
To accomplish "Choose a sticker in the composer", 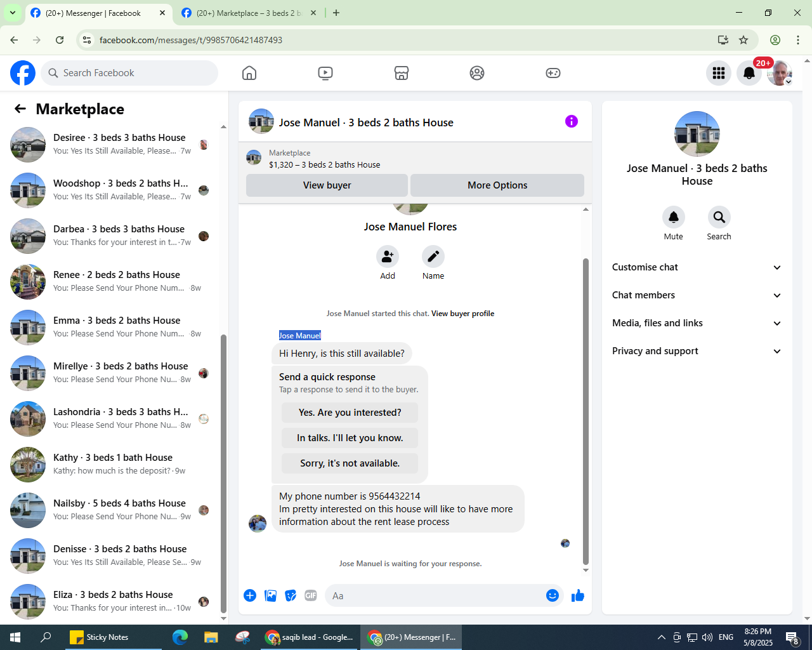I will [x=291, y=595].
